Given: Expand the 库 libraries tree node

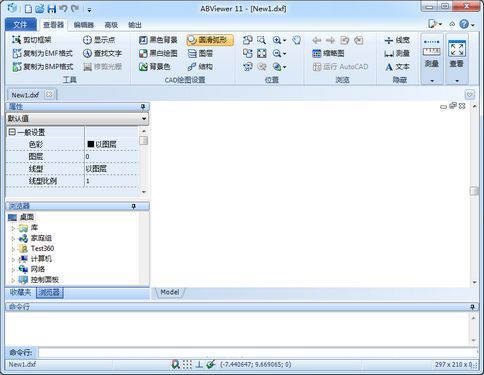Looking at the screenshot, I should tap(13, 228).
